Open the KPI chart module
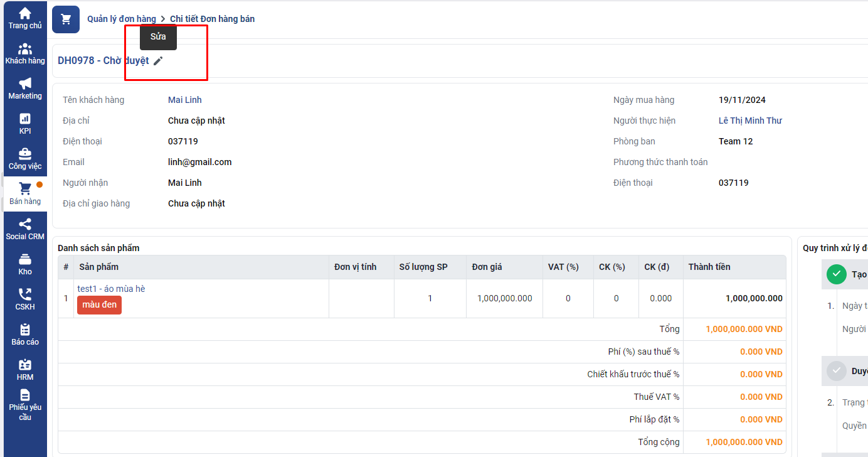 click(25, 124)
